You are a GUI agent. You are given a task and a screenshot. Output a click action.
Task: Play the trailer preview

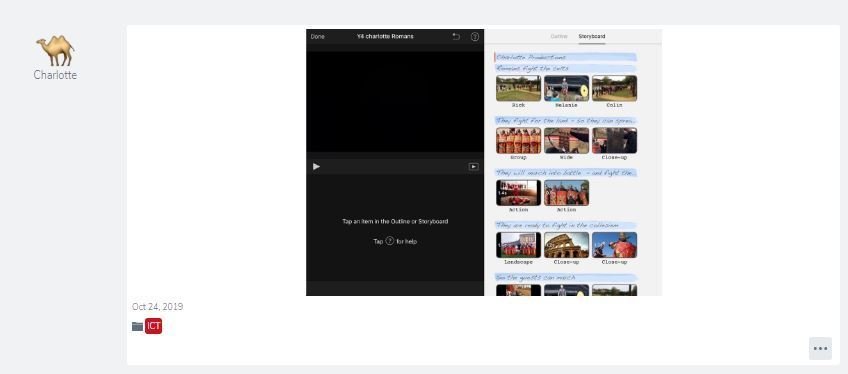coord(316,166)
